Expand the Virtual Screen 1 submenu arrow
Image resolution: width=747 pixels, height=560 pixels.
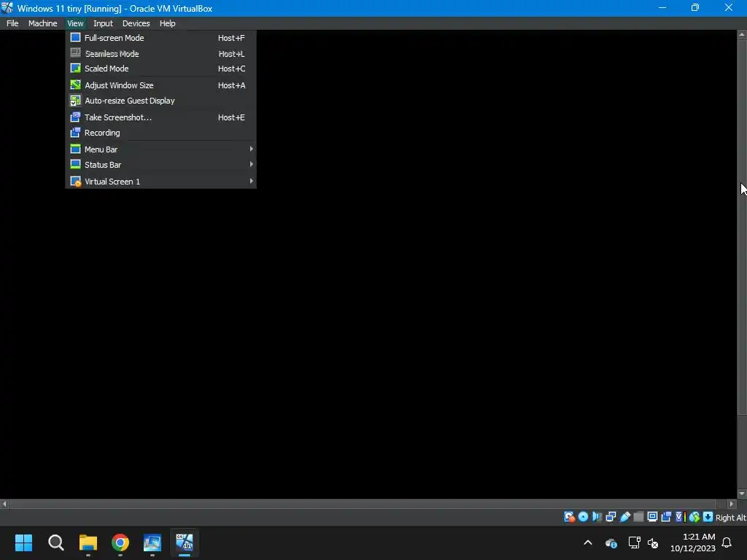(251, 181)
